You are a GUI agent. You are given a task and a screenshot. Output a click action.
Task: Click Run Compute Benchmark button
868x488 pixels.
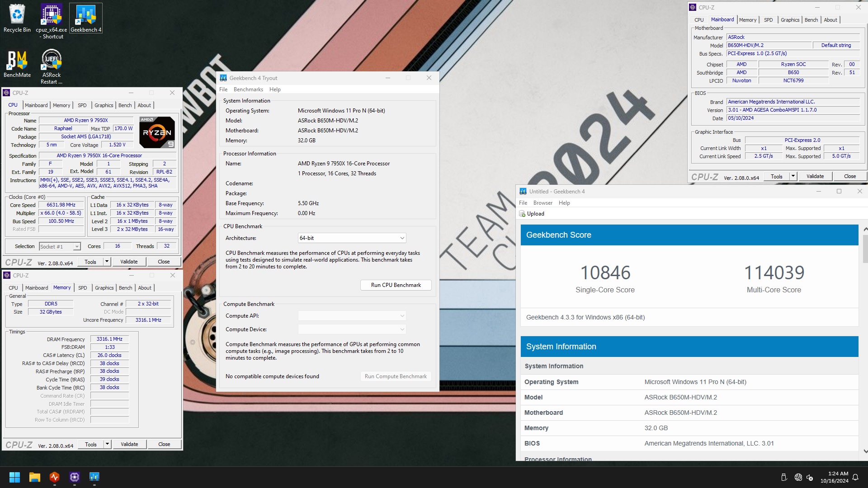coord(396,376)
